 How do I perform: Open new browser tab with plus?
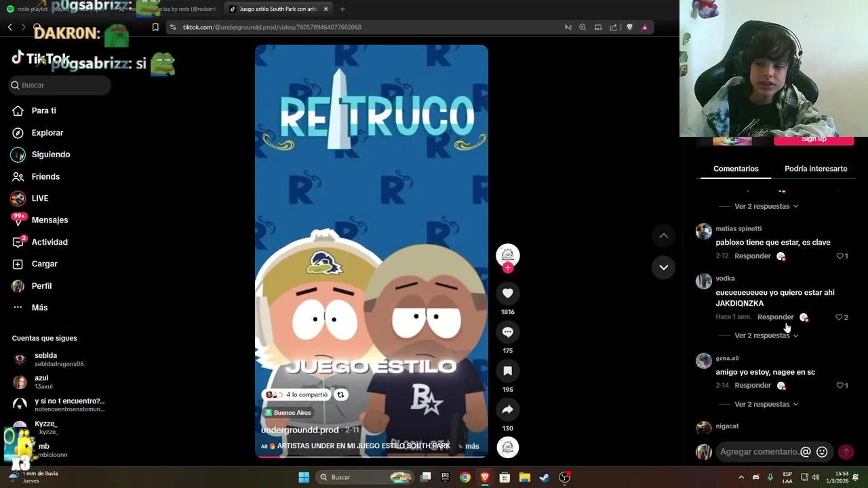342,9
